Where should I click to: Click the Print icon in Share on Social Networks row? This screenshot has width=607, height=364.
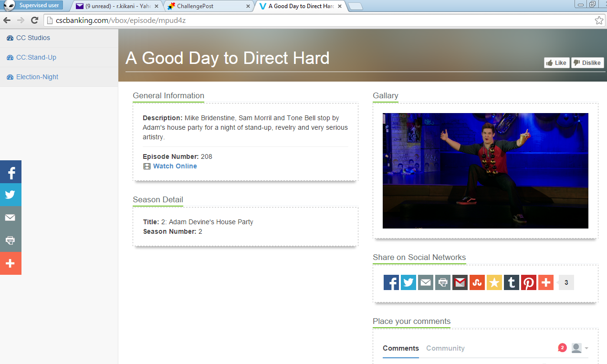tap(443, 282)
